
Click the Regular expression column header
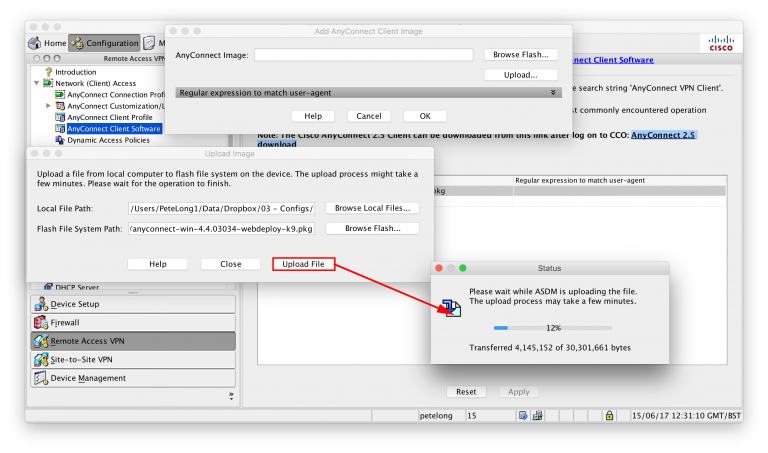tap(620, 180)
